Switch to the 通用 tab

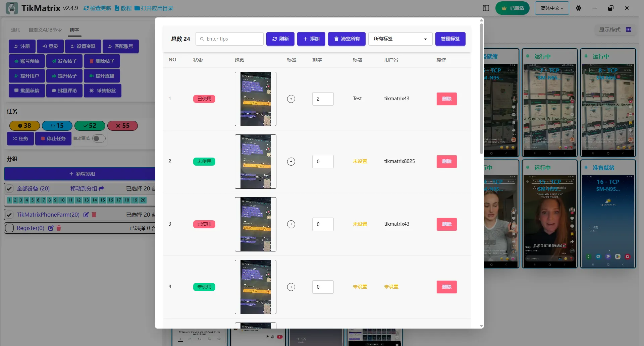(16, 30)
